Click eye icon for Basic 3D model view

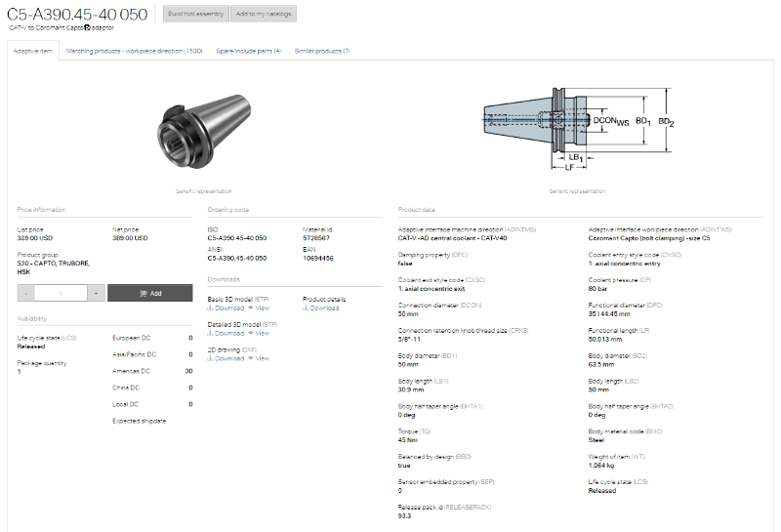coord(251,307)
